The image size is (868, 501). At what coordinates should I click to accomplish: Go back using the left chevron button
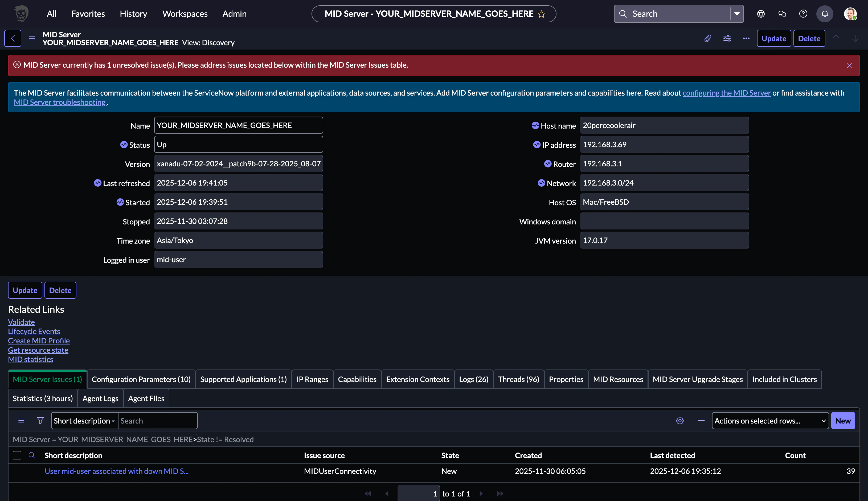(13, 38)
